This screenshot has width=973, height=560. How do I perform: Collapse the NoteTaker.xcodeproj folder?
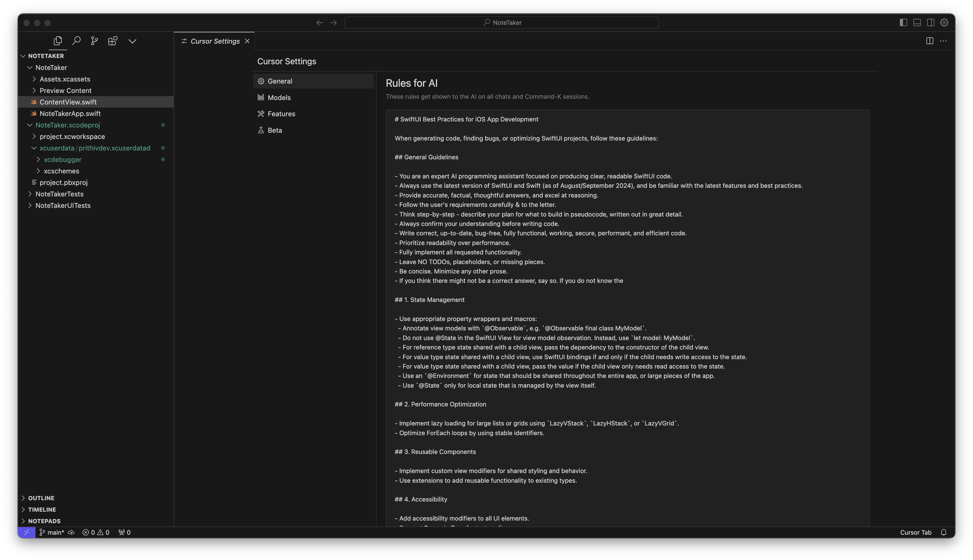coord(95,125)
